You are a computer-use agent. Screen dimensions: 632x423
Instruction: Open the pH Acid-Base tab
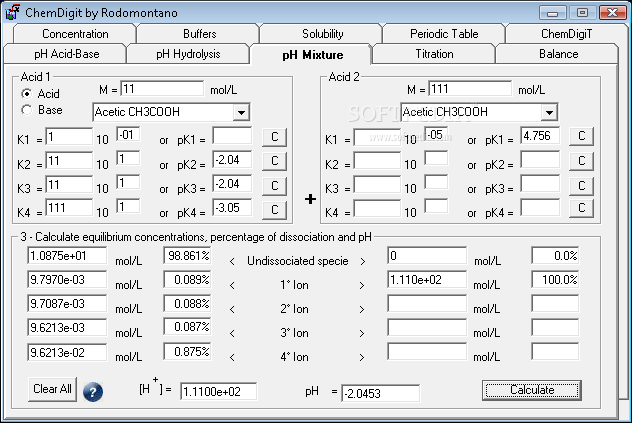point(67,54)
